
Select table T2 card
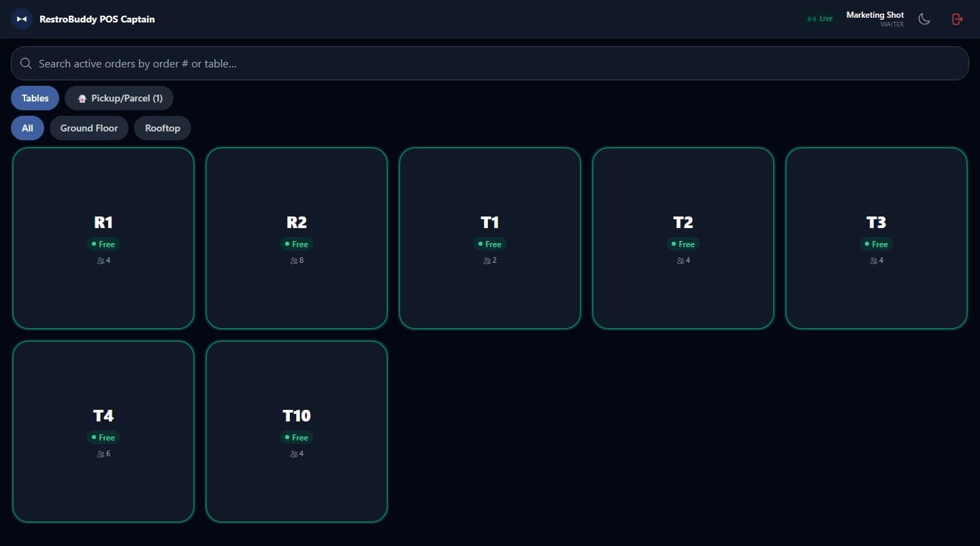tap(683, 238)
